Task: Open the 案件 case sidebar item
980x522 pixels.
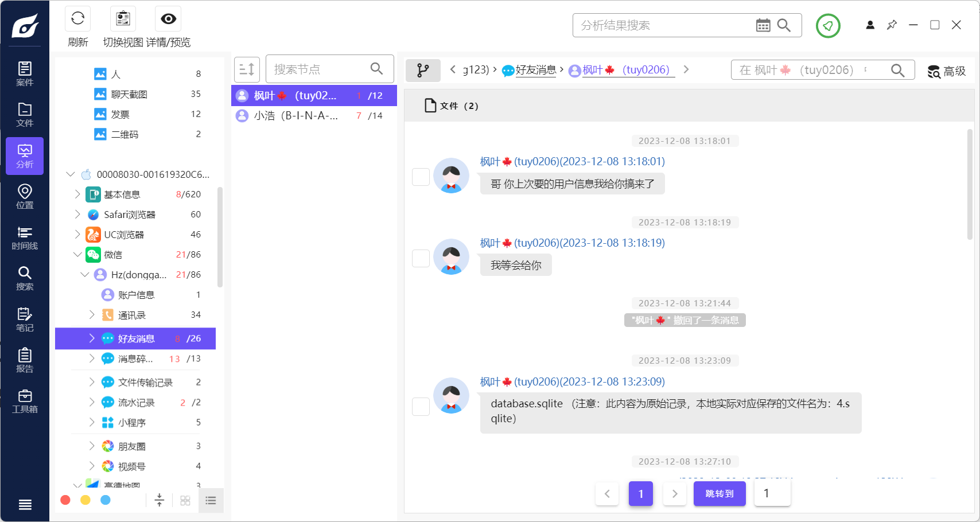Action: click(x=25, y=74)
